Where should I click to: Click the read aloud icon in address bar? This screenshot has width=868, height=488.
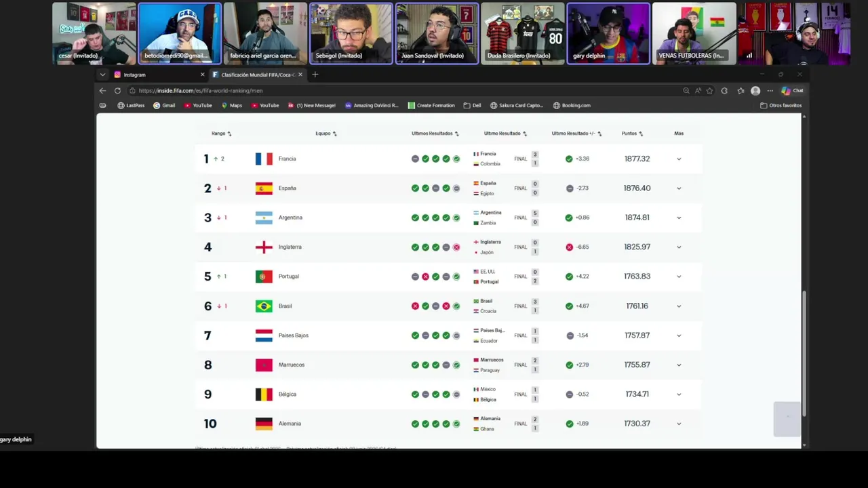pos(698,91)
